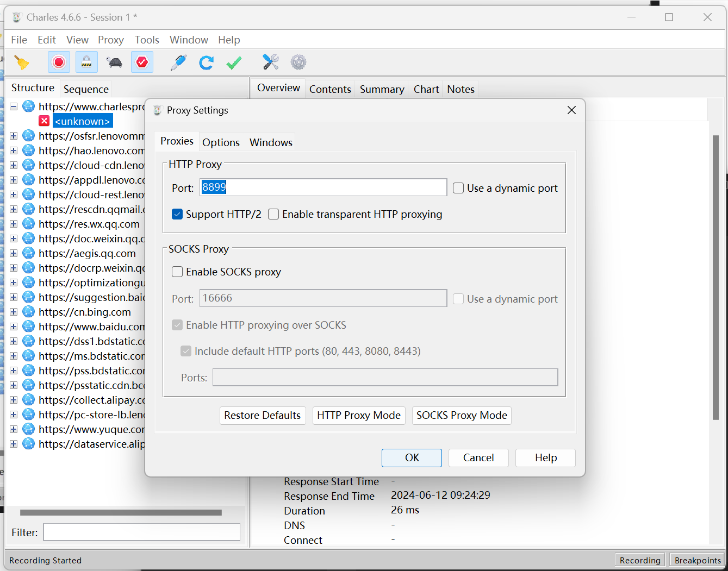Click the red error icon beside <unknown>
Screen dimensions: 728x571
click(x=45, y=121)
